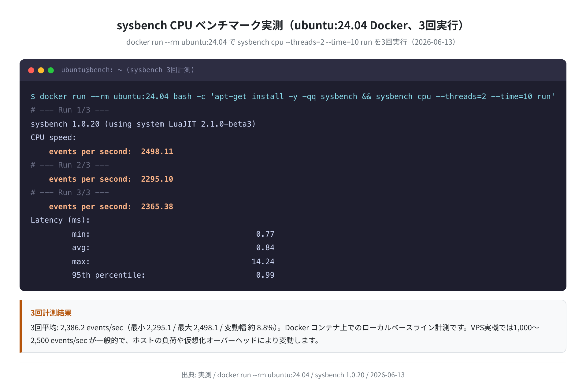Image resolution: width=586 pixels, height=392 pixels.
Task: Select the min latency value 0.77
Action: [x=265, y=234]
